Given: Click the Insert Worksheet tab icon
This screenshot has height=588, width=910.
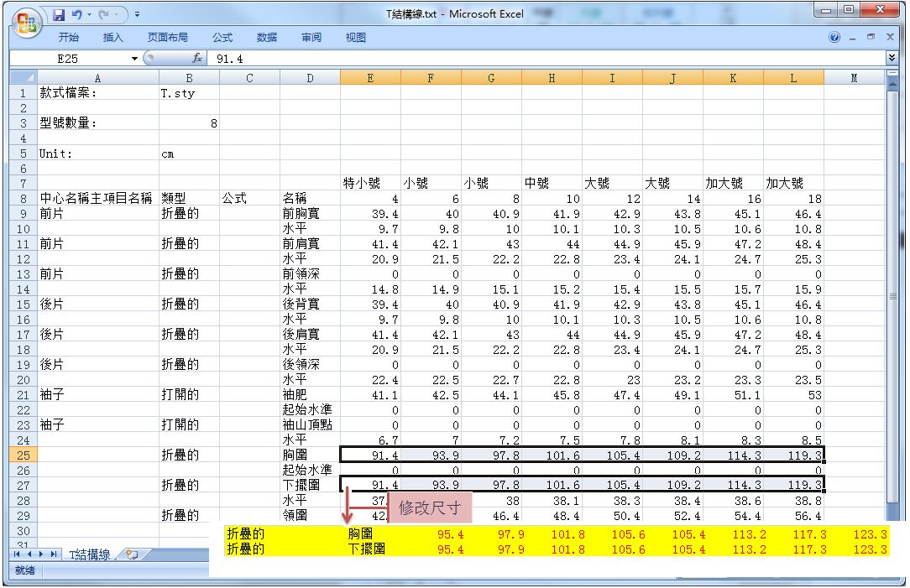Looking at the screenshot, I should coord(132,554).
